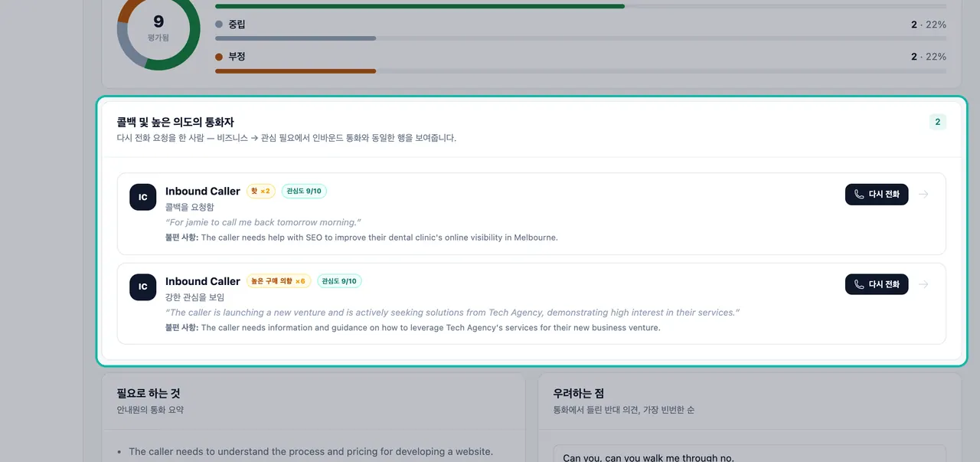Open Inbound Caller name on the 핫 card
Screen dimensions: 980x462
(x=203, y=191)
